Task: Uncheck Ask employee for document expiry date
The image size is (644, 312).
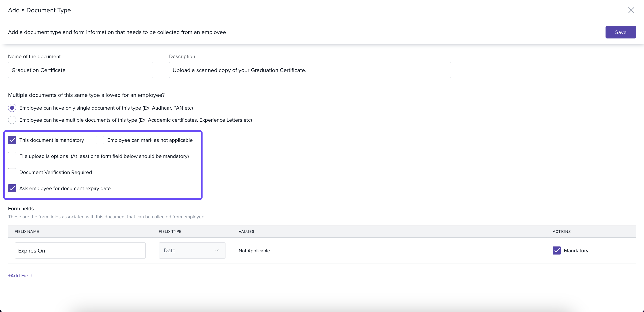Action: (12, 188)
